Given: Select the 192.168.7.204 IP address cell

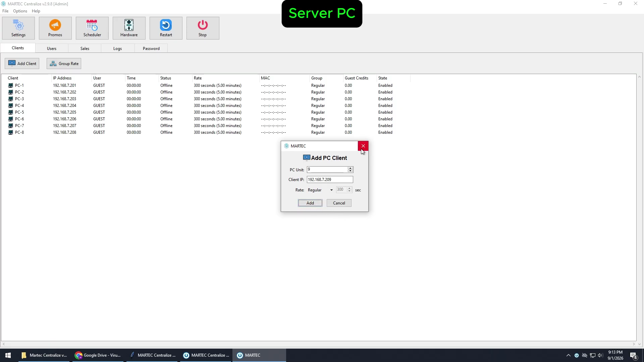Looking at the screenshot, I should (x=64, y=106).
